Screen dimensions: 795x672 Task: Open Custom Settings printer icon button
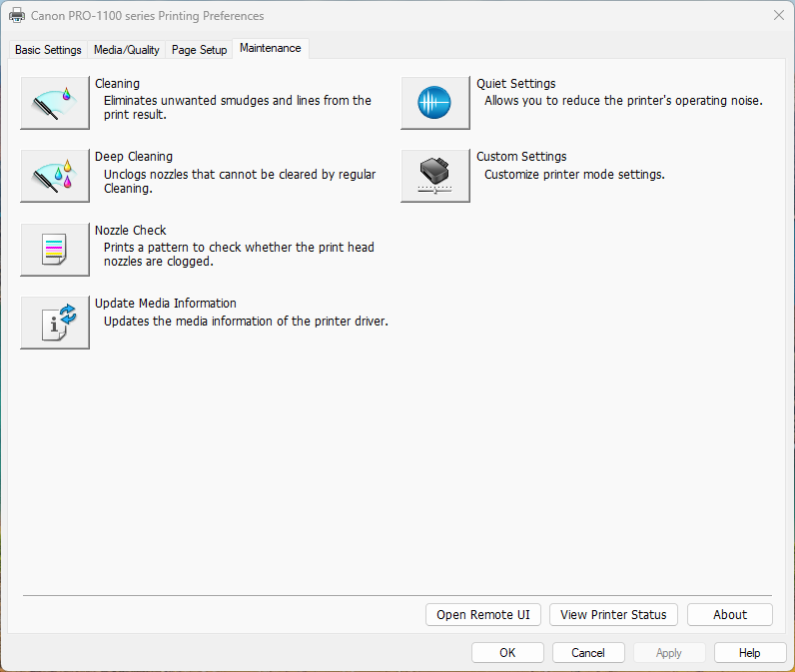434,176
